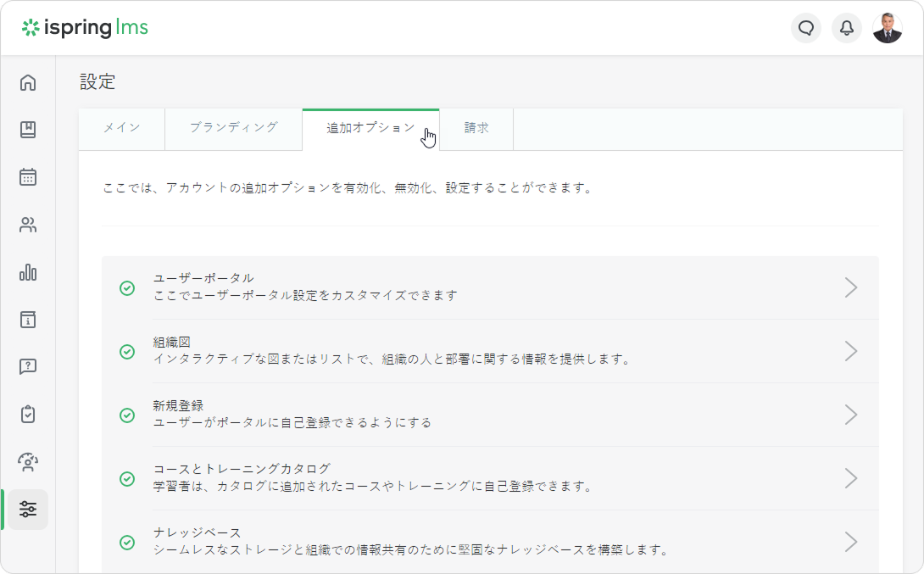Click the chat bubble icon in header

click(x=806, y=28)
